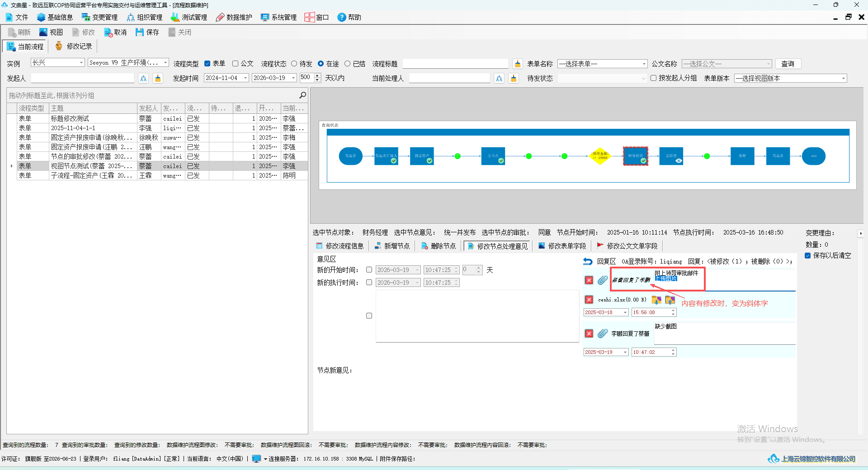This screenshot has width=868, height=470.
Task: Click the 新增节点 button
Action: point(392,246)
